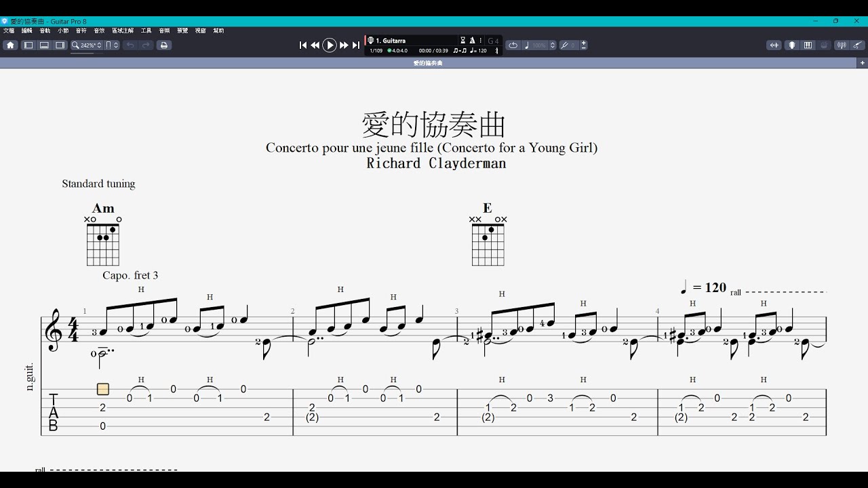Show the fretboard view
This screenshot has height=488, width=868.
[x=791, y=45]
